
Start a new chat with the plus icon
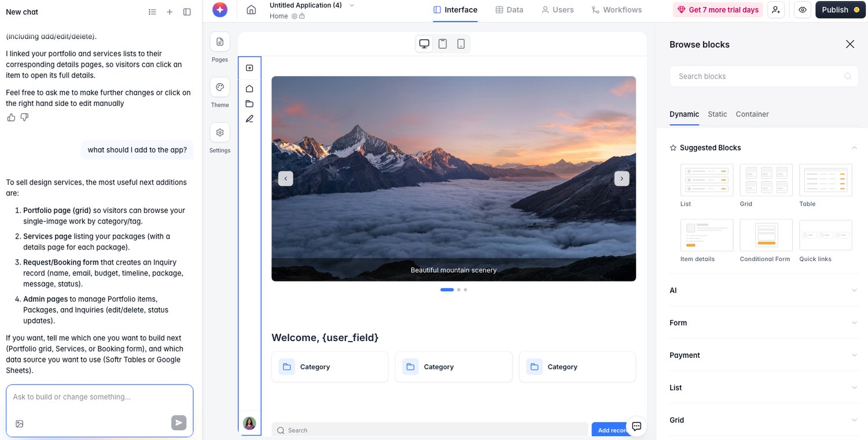coord(170,12)
